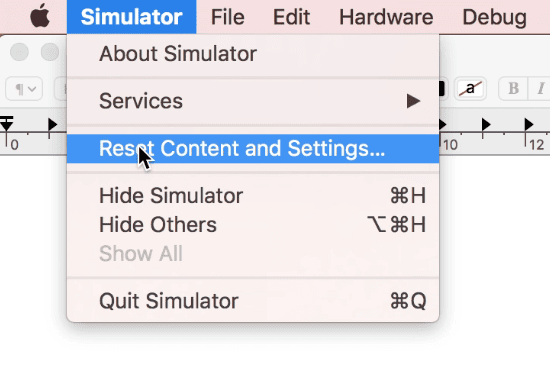Choose Hide Simulator
The image size is (550, 386).
(x=253, y=195)
